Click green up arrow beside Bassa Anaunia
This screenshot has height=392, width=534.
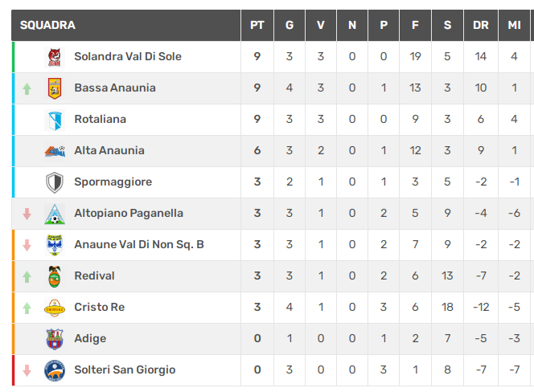point(27,89)
